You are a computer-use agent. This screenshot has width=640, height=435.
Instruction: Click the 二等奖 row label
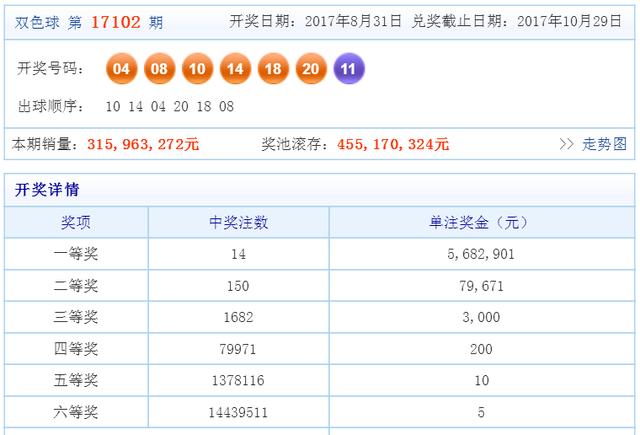tap(76, 286)
